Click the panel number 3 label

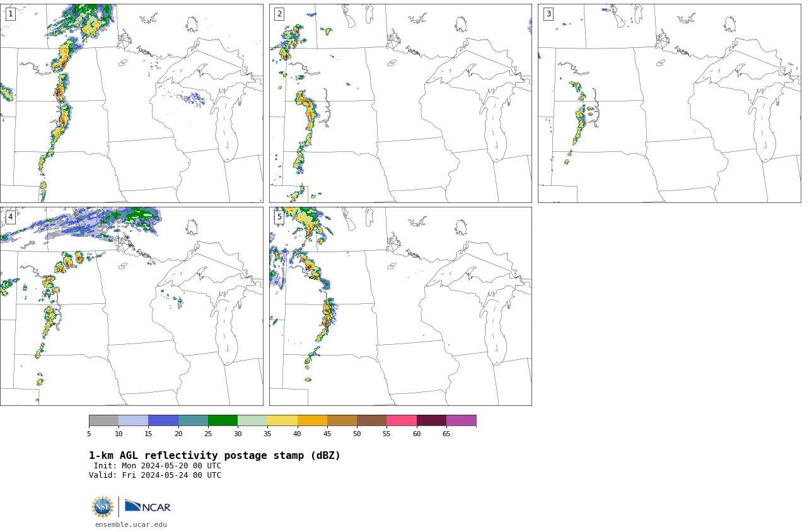pyautogui.click(x=549, y=14)
